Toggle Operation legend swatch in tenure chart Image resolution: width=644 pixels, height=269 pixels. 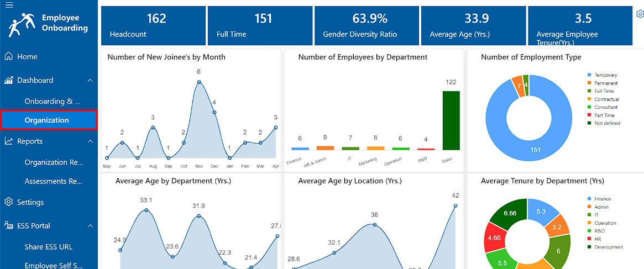[x=589, y=223]
